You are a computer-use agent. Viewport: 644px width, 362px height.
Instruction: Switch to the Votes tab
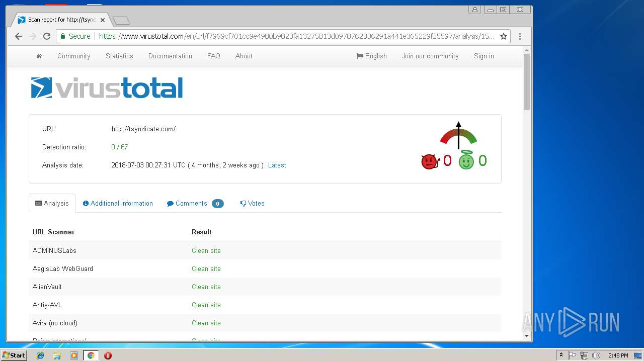[252, 203]
